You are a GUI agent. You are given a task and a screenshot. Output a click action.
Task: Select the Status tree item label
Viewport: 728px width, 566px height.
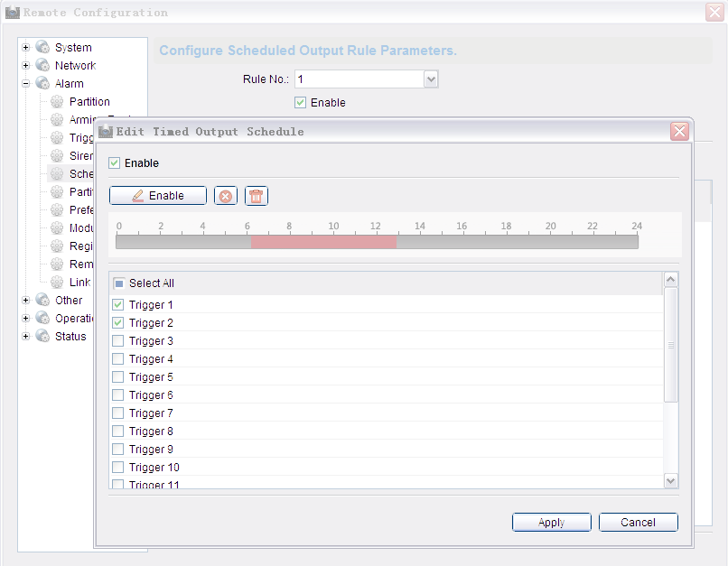coord(70,337)
